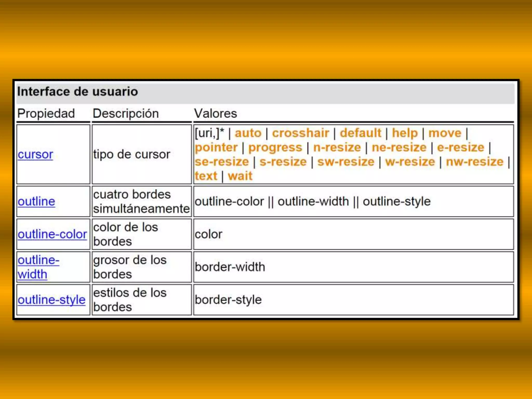Viewport: 532px width, 399px height.
Task: Click the 'progress' cursor value
Action: [x=275, y=148]
